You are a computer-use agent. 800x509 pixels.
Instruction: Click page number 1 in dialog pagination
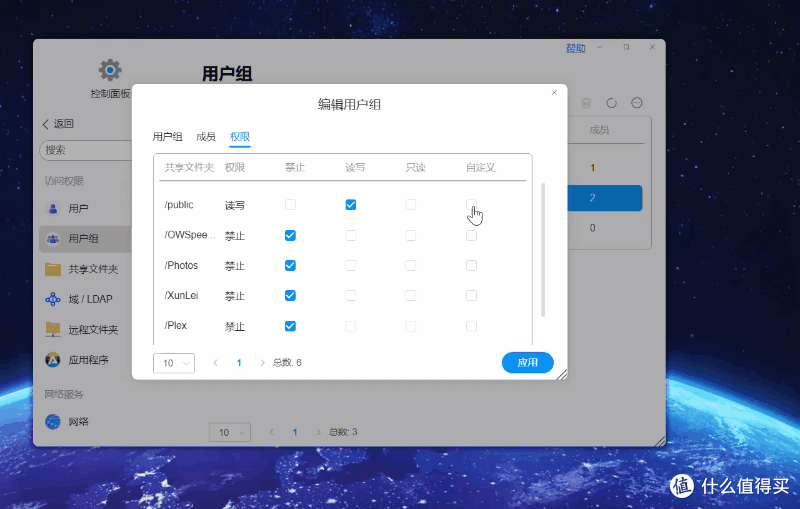tap(239, 363)
